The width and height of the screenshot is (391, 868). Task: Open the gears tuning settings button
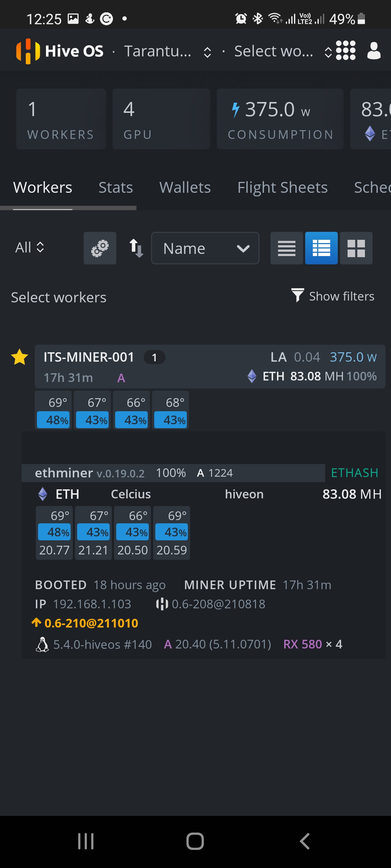(x=100, y=248)
